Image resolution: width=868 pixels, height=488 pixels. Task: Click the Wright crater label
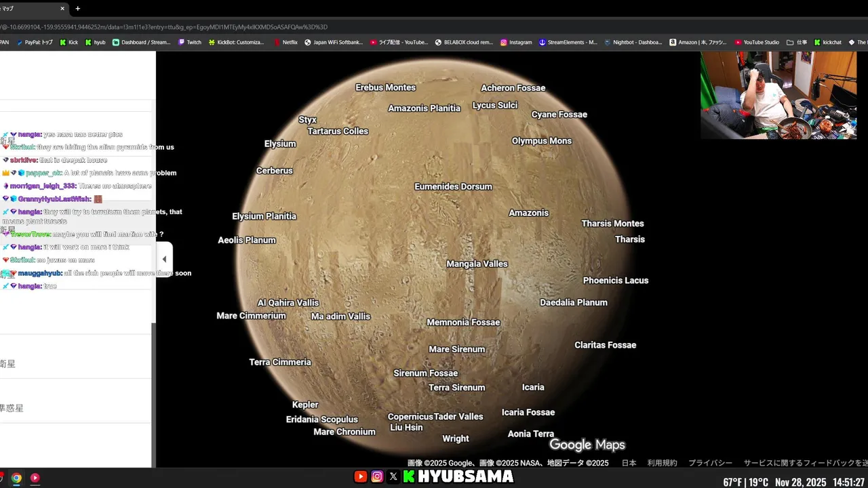click(455, 439)
